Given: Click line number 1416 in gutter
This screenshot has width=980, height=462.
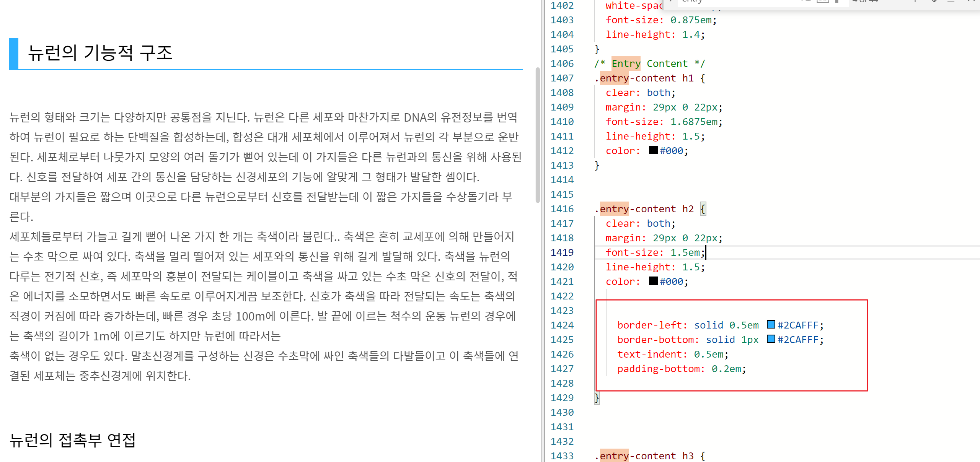Looking at the screenshot, I should coord(562,209).
